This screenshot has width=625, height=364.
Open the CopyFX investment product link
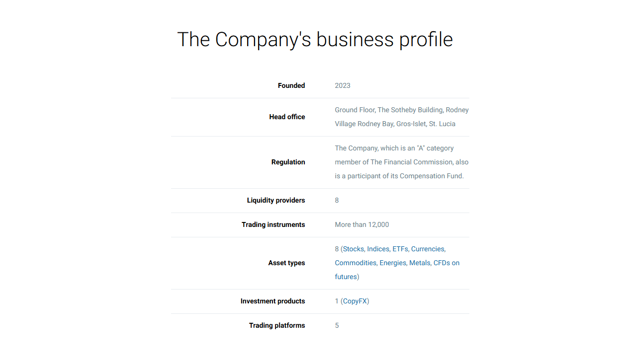[355, 301]
